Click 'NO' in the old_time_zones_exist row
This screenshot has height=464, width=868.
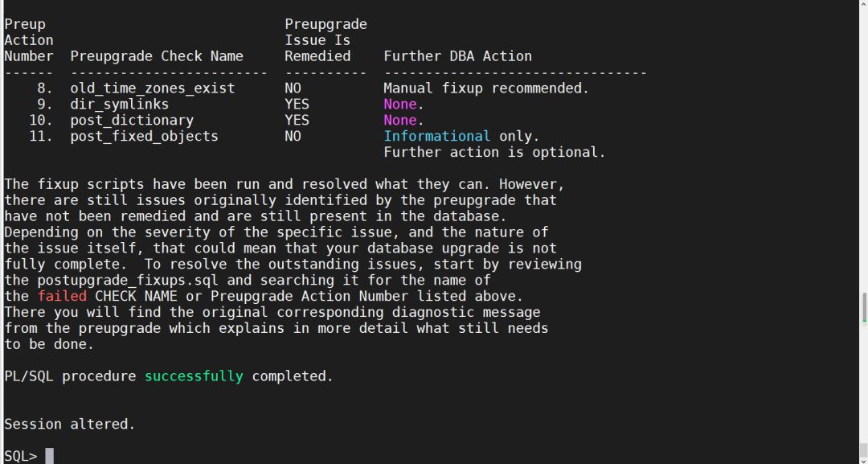(x=293, y=88)
